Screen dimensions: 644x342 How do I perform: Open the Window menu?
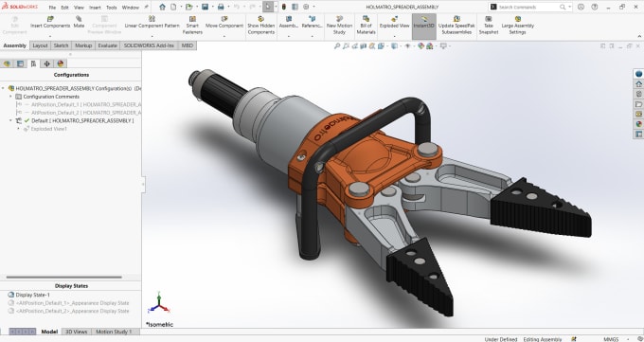pos(131,8)
